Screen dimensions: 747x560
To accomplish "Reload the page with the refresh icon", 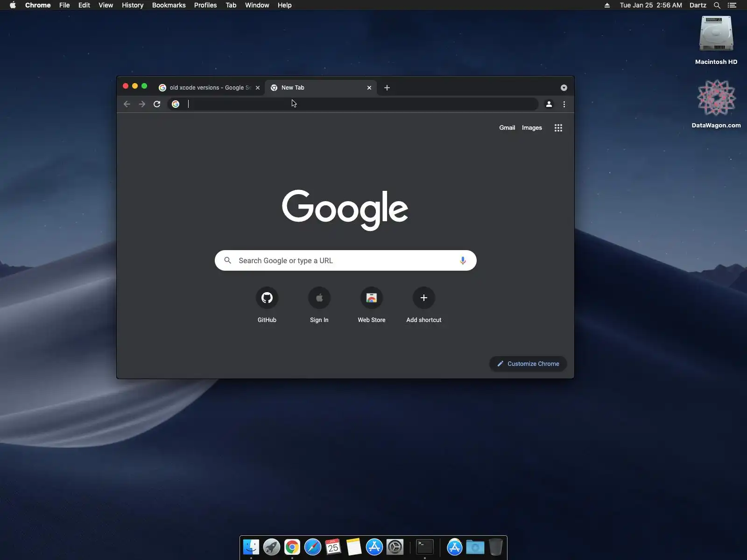I will pyautogui.click(x=157, y=104).
